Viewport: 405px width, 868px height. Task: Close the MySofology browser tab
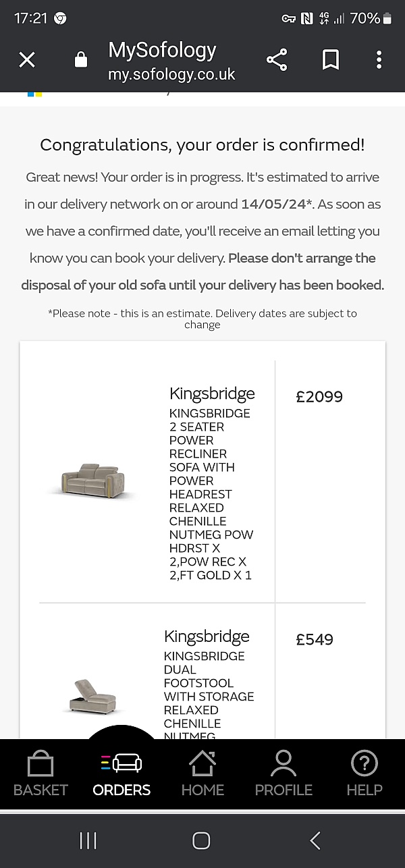click(27, 60)
